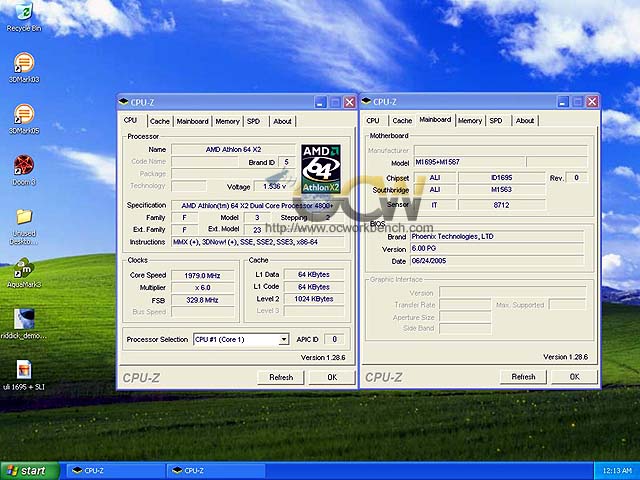Click OK in the right CPU-Z window
The width and height of the screenshot is (640, 480).
coord(574,377)
